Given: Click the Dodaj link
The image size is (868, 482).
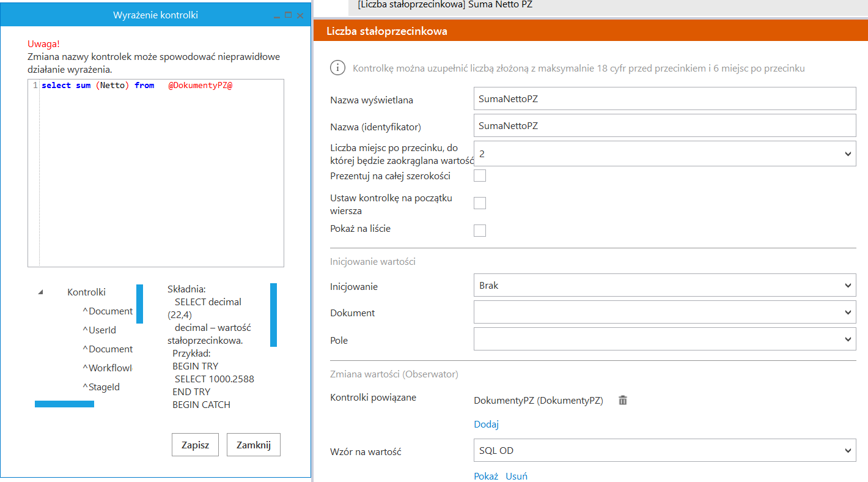Looking at the screenshot, I should pyautogui.click(x=486, y=425).
